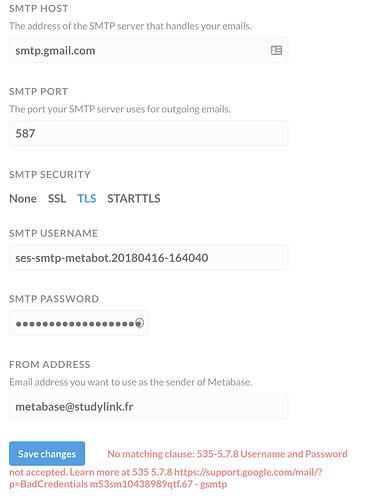This screenshot has width=368, height=500.
Task: Focus the SMTP host field containing smtp.gmail.com
Action: (149, 50)
